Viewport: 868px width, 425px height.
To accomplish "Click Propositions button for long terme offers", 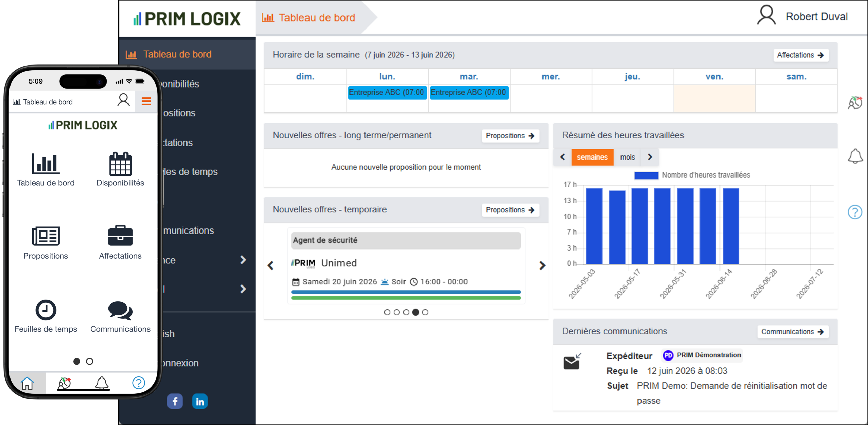I will pyautogui.click(x=510, y=135).
